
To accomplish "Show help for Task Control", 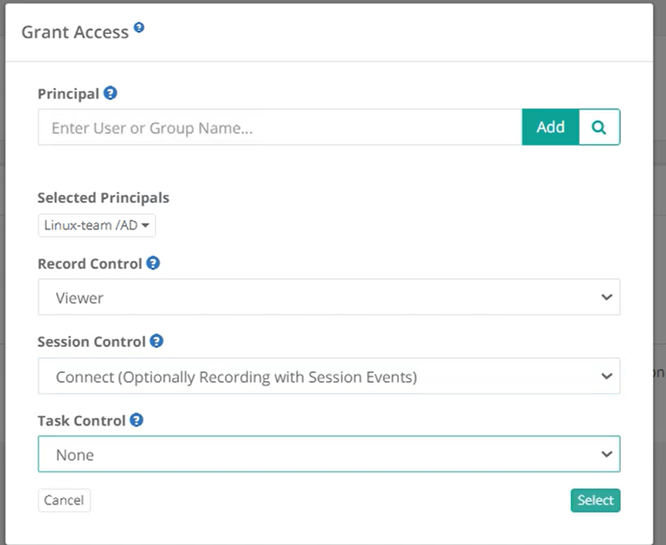I will (137, 420).
